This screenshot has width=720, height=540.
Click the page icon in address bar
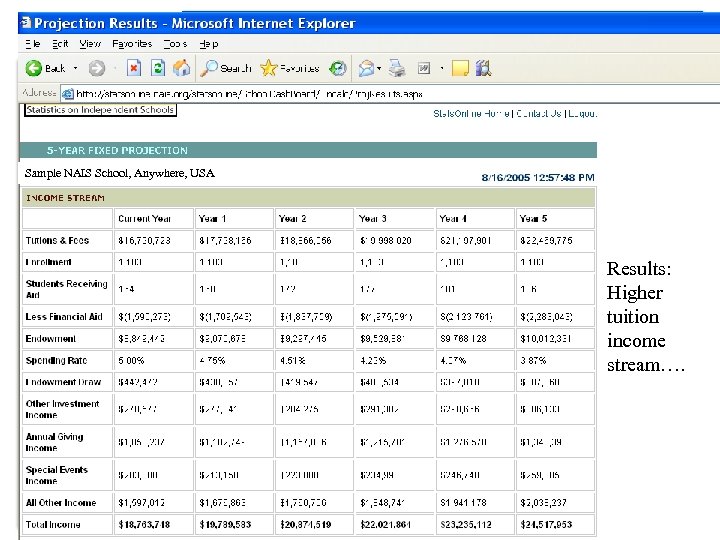point(68,94)
